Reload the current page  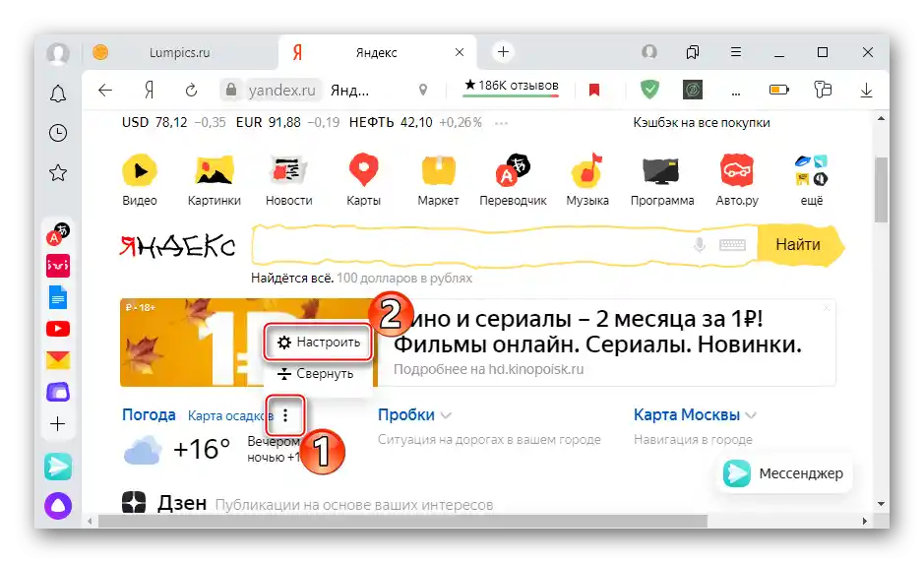[x=191, y=91]
